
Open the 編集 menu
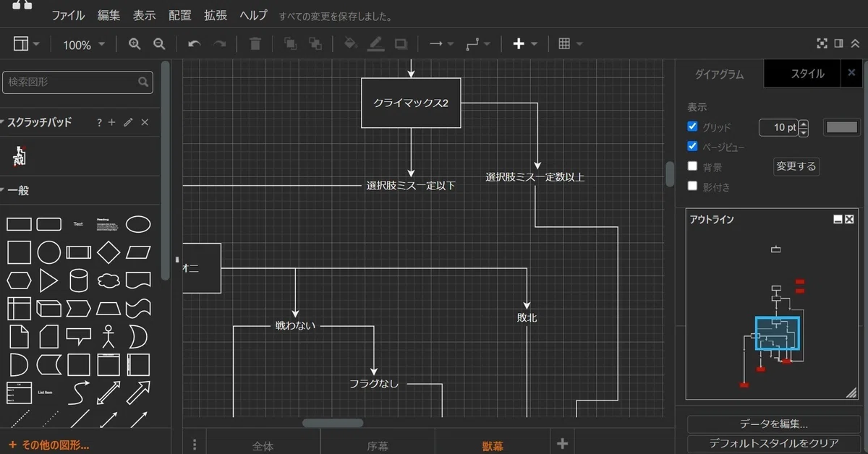coord(109,15)
